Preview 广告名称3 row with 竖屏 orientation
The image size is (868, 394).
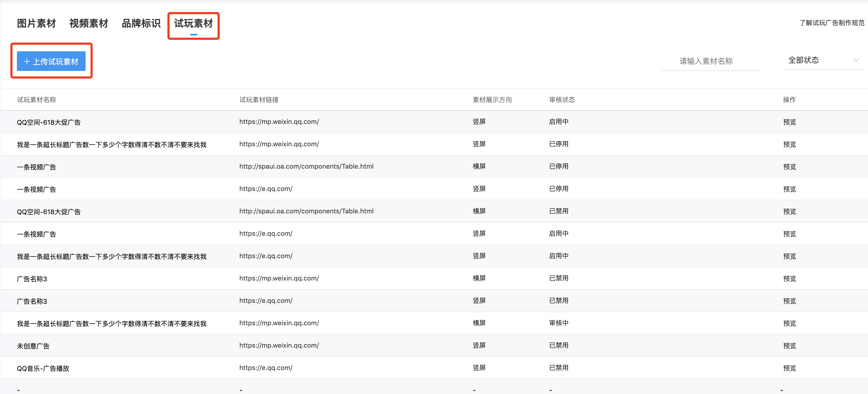[789, 301]
